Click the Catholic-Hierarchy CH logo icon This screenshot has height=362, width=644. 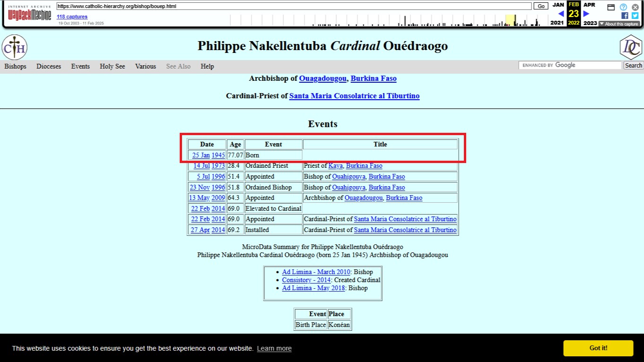pyautogui.click(x=15, y=47)
